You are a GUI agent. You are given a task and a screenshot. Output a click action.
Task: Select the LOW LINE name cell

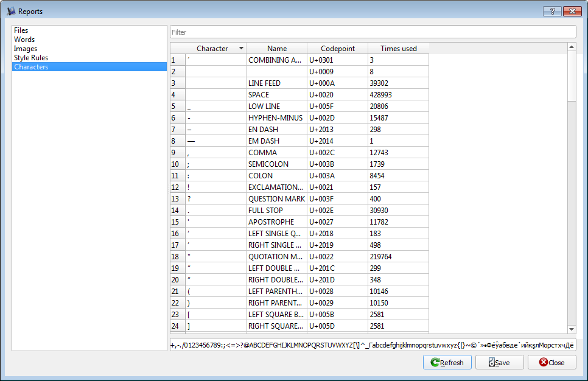tap(277, 106)
